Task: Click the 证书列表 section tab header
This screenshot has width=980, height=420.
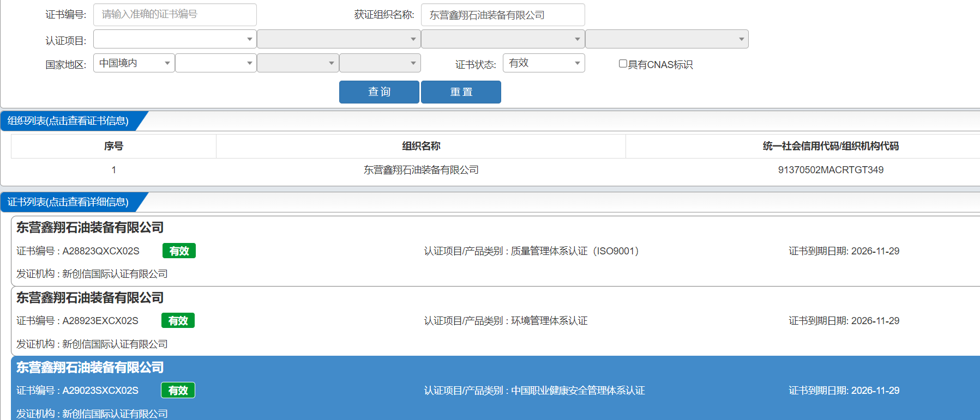Action: 68,202
